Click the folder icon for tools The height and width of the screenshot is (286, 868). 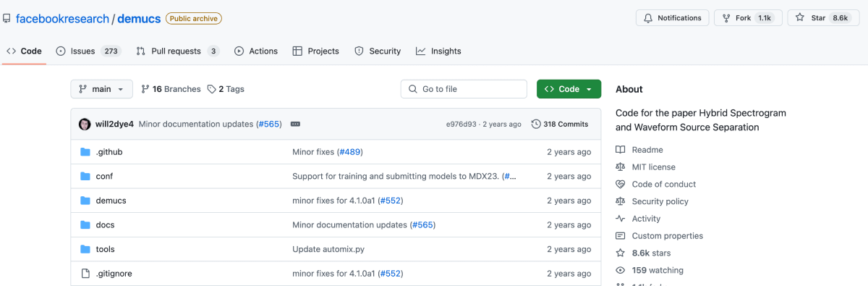(x=85, y=249)
